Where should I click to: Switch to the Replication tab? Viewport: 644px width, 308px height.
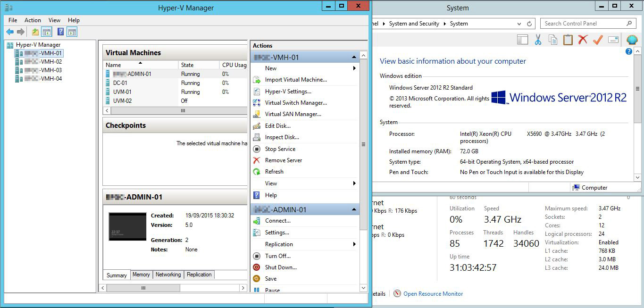tap(199, 275)
